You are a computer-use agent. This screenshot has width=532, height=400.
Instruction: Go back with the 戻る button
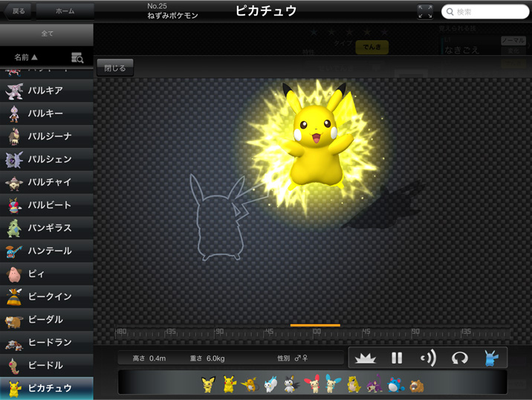19,11
